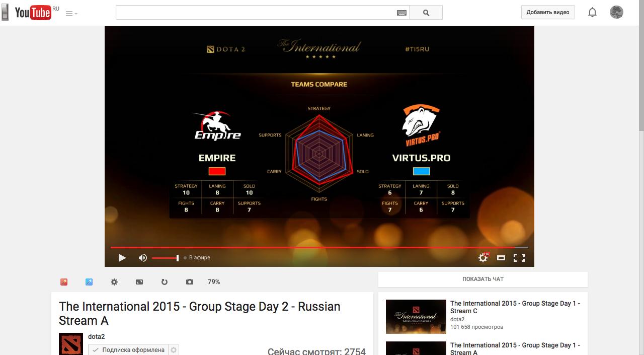
Task: Open the notifications bell
Action: tap(592, 12)
